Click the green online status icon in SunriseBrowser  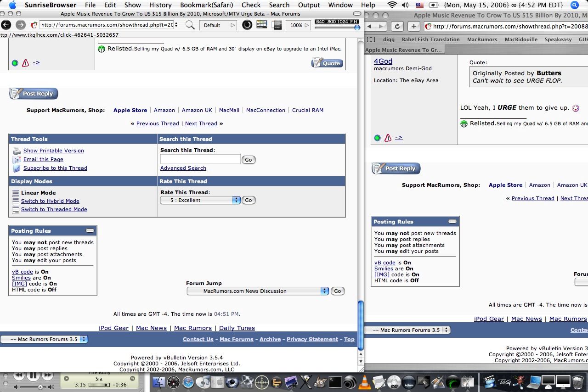tap(15, 63)
